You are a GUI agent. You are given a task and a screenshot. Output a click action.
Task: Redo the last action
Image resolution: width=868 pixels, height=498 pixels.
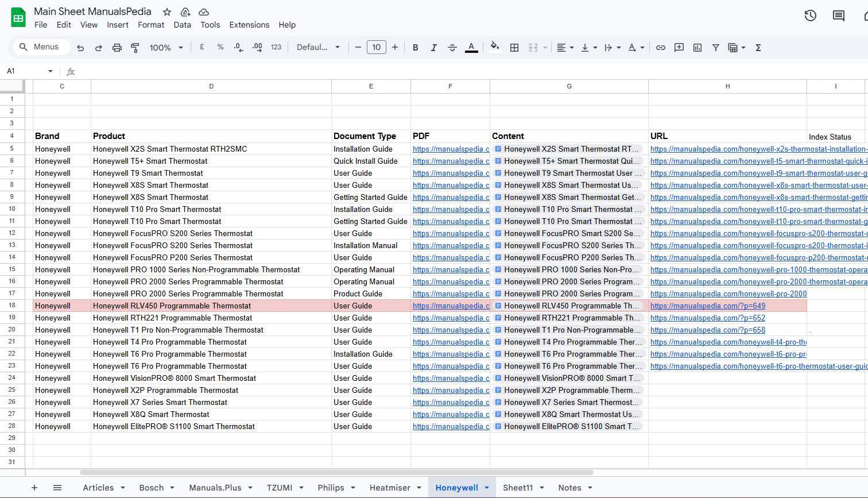coord(99,48)
